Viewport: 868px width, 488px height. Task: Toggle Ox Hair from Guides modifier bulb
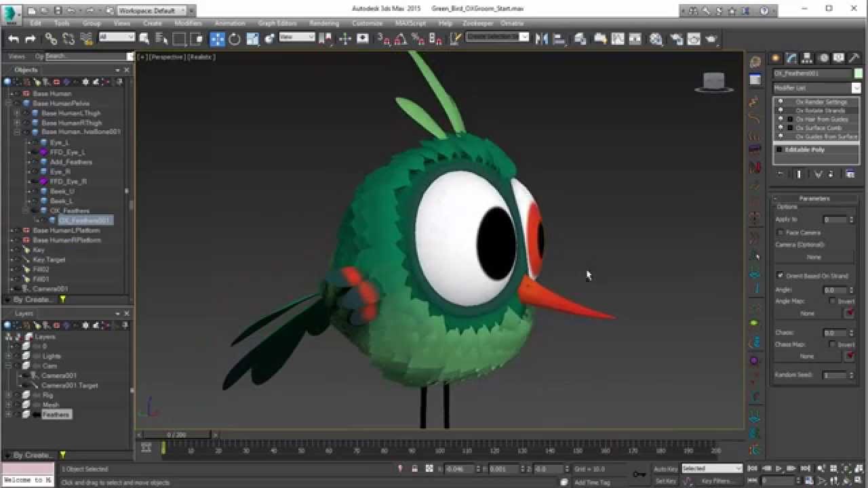(781, 119)
